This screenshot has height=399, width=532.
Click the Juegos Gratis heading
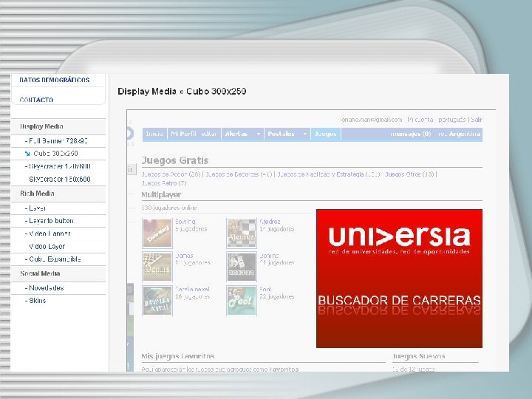175,160
